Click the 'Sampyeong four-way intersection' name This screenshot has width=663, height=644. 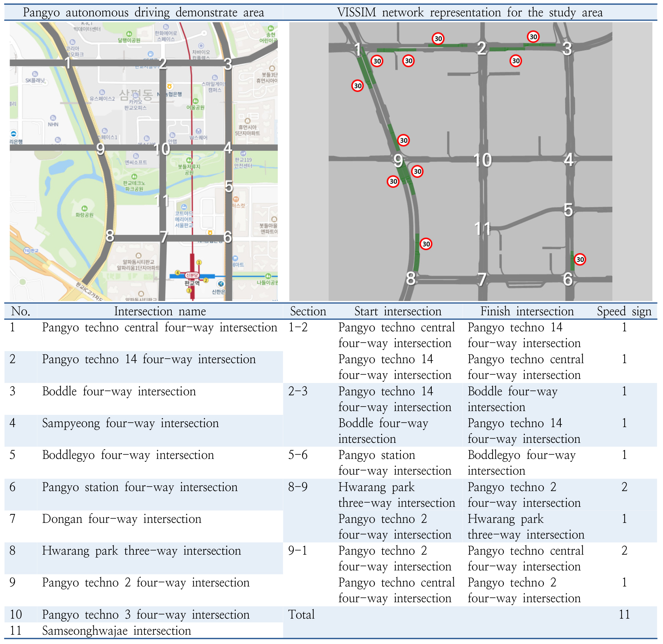click(x=130, y=423)
